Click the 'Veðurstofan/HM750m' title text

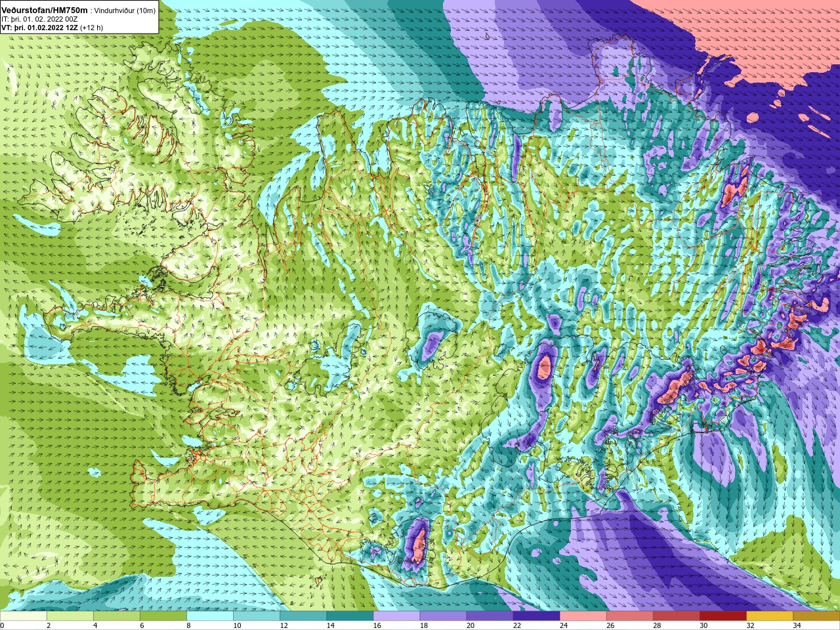point(45,10)
